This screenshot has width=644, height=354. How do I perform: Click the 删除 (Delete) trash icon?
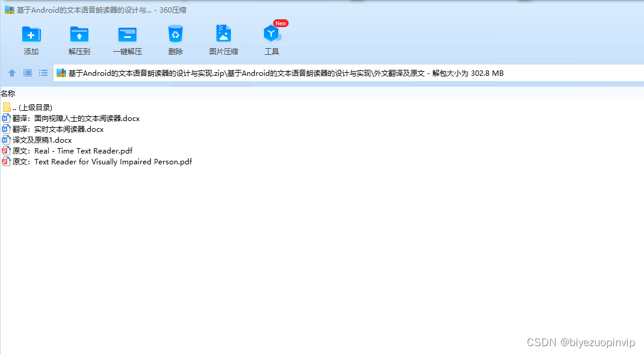176,34
